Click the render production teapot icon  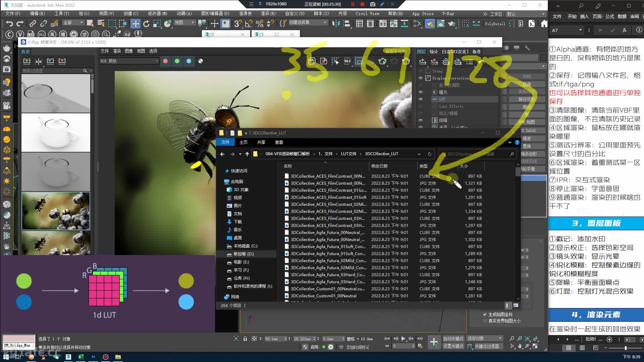coord(452,23)
